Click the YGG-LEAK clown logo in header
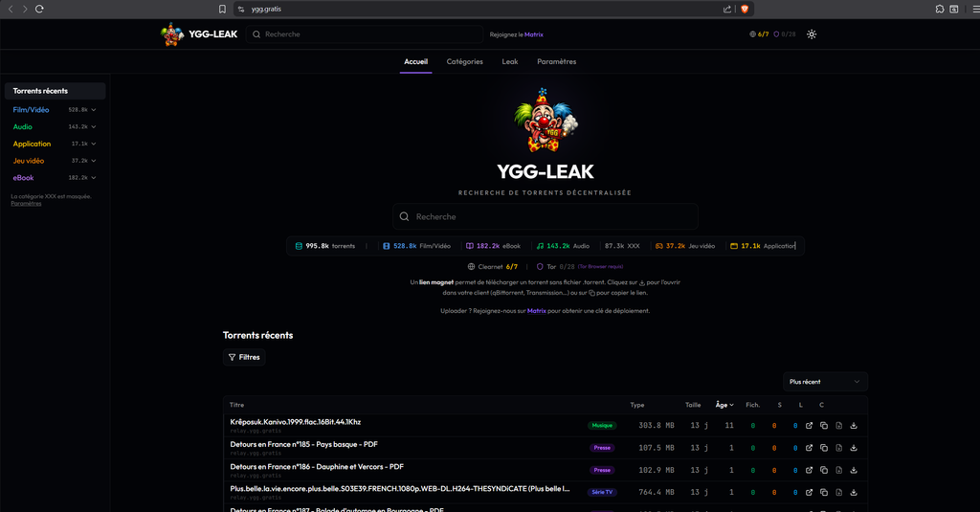 (172, 34)
